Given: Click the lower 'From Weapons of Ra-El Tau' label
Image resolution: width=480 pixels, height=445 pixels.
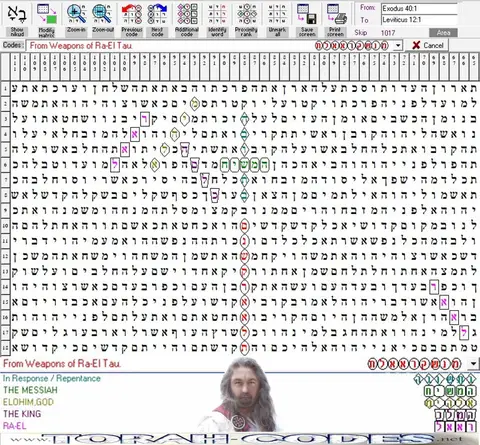Looking at the screenshot, I should [x=62, y=363].
